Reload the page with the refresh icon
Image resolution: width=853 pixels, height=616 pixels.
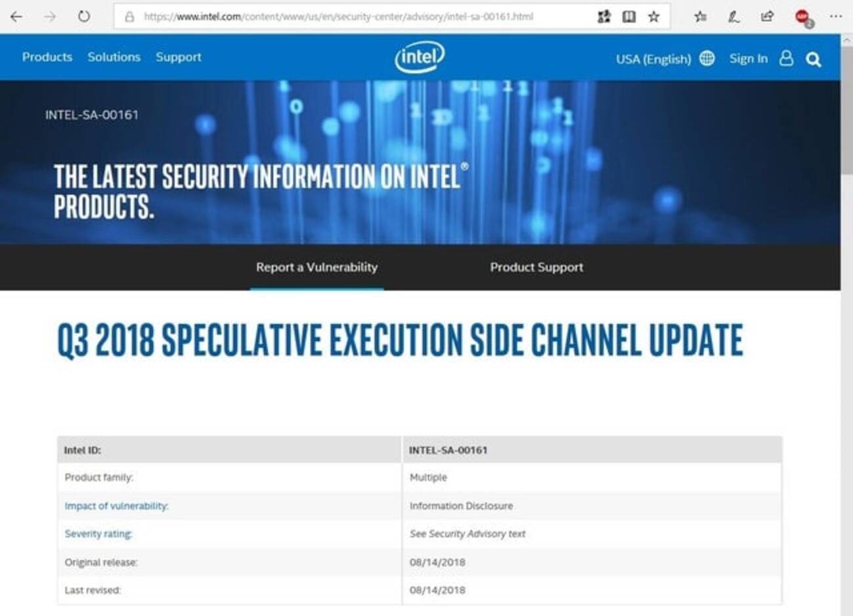84,16
